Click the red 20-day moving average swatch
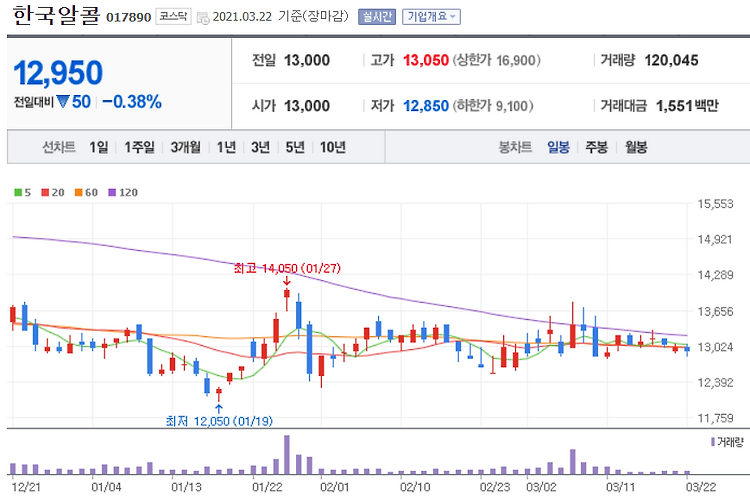The height and width of the screenshot is (501, 750). (45, 192)
